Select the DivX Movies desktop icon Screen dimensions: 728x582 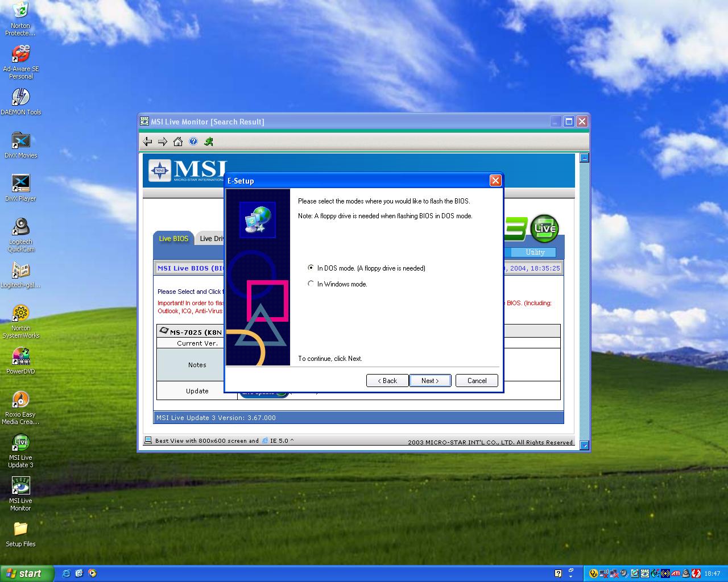pyautogui.click(x=20, y=144)
